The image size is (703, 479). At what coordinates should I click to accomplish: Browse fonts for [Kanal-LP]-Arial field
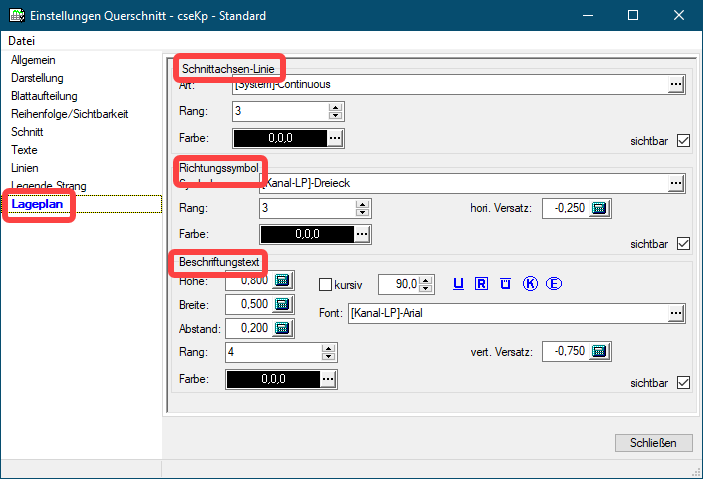coord(677,314)
